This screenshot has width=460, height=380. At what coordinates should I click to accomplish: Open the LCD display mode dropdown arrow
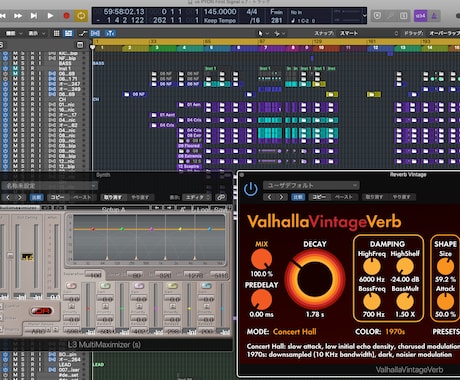point(364,16)
